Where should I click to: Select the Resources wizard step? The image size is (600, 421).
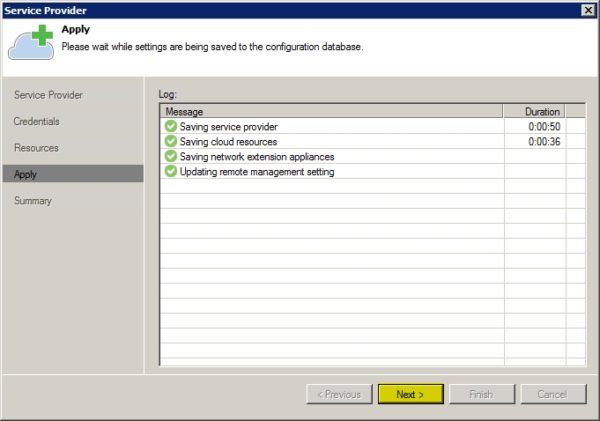coord(36,148)
